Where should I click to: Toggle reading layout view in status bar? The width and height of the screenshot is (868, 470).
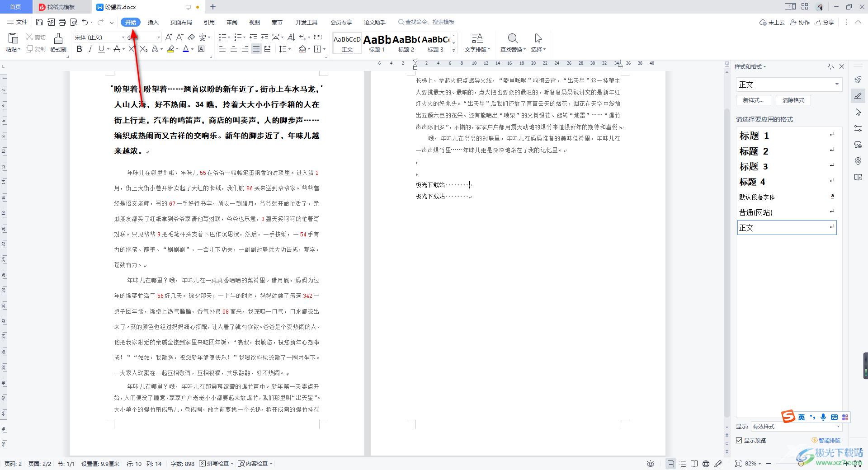694,464
